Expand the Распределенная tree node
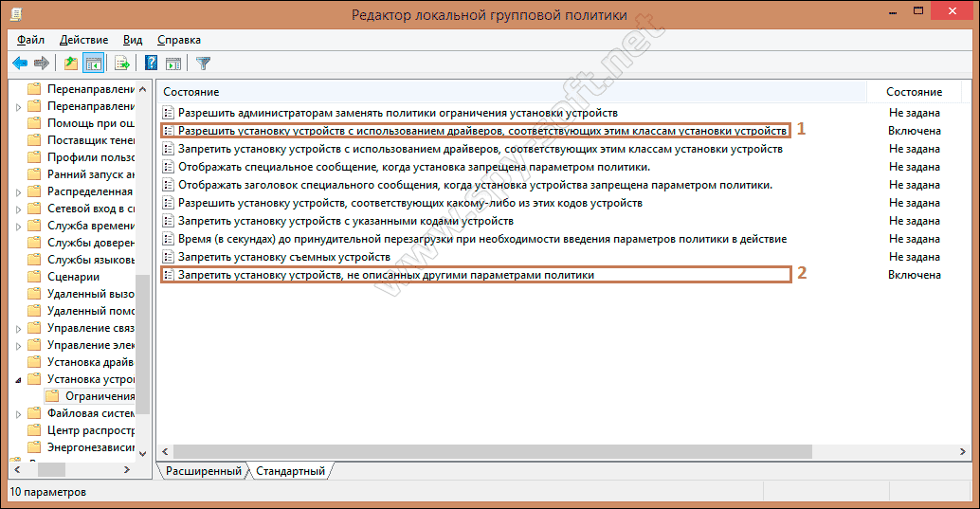980x509 pixels. point(18,192)
